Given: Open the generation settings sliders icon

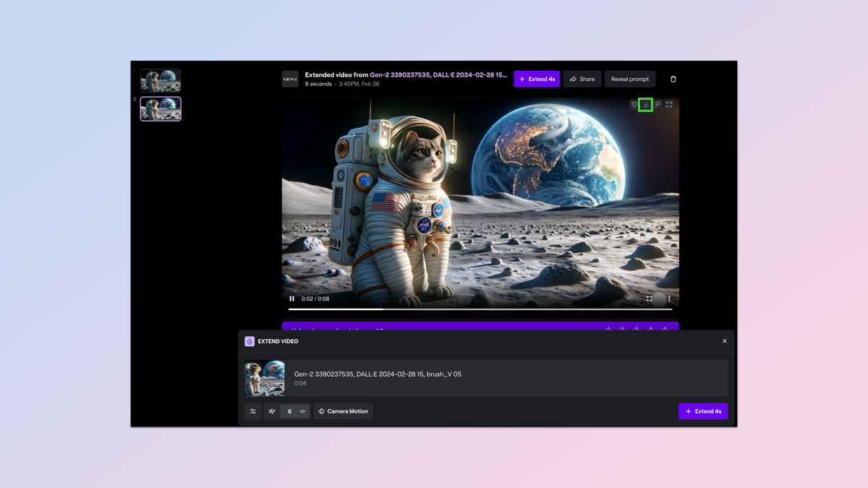Looking at the screenshot, I should tap(253, 411).
